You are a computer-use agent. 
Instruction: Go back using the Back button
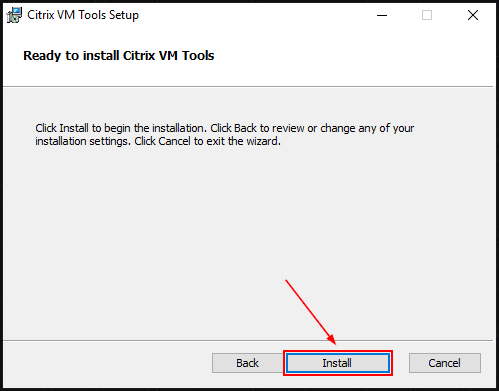coord(247,363)
